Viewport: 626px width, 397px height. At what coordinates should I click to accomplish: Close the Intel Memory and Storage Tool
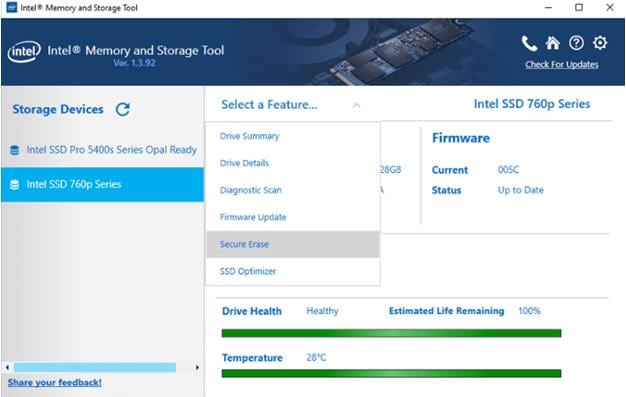(610, 8)
